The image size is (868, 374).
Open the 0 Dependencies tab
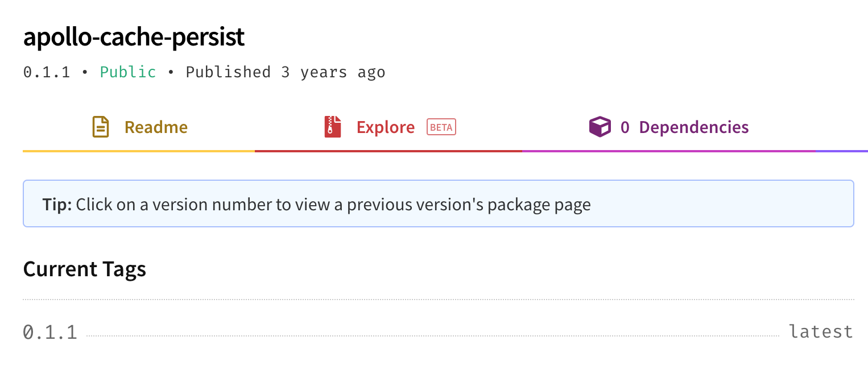click(x=669, y=127)
